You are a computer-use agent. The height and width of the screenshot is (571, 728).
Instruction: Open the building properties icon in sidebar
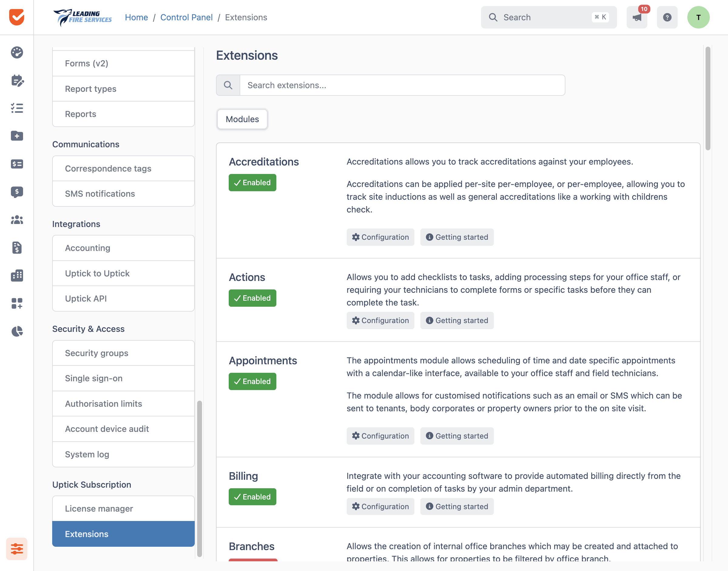(x=17, y=275)
